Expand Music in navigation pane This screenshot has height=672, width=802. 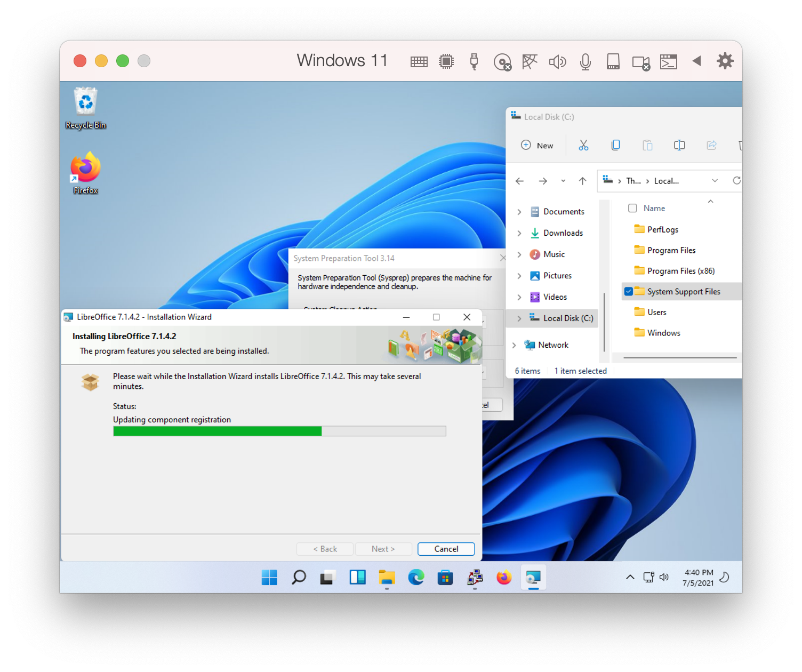(519, 254)
